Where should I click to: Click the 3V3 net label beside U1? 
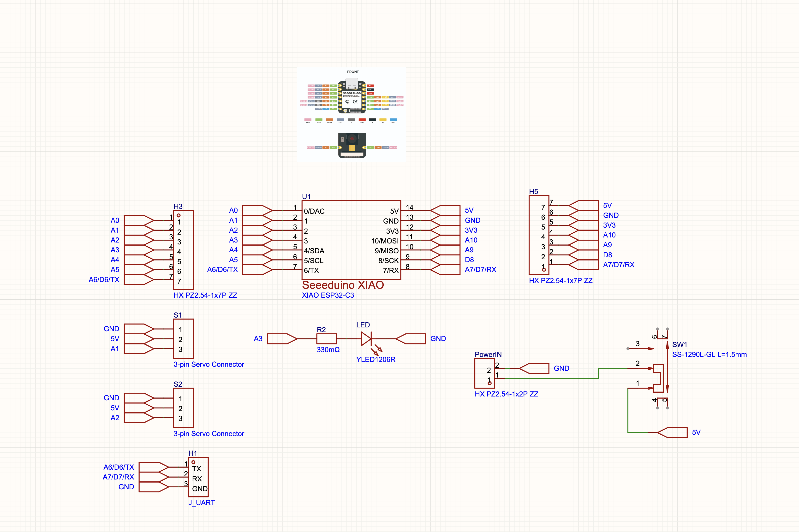[x=471, y=230]
